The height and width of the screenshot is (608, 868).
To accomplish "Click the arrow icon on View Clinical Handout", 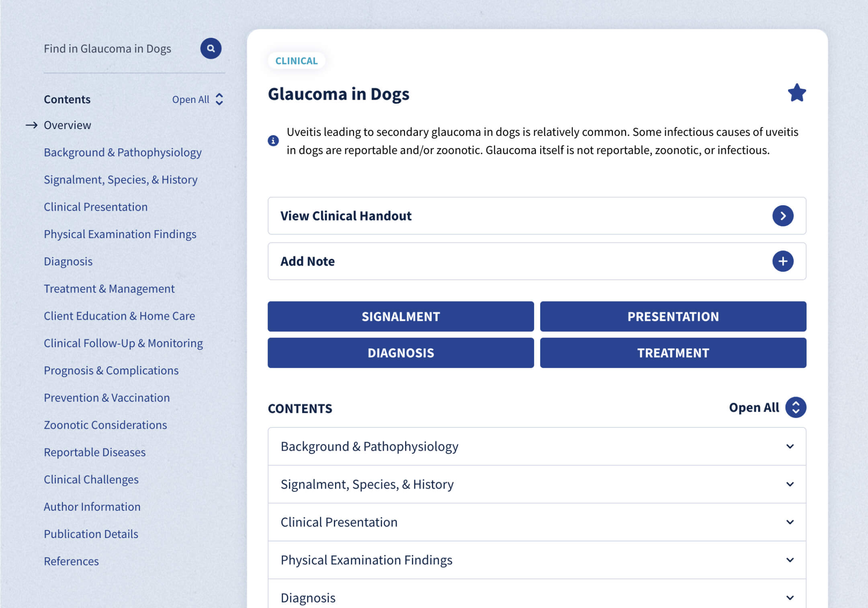I will [x=782, y=216].
